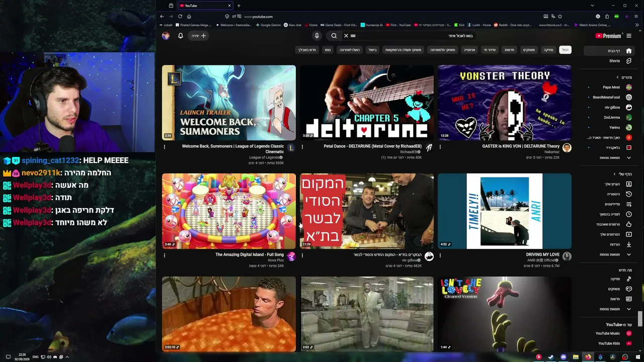Go back with the browser back arrow
This screenshot has width=644, height=362.
click(x=162, y=17)
